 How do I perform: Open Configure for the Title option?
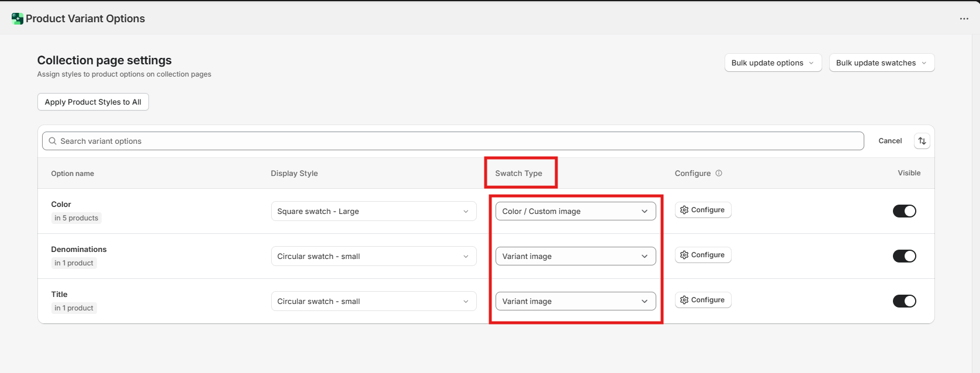(702, 300)
